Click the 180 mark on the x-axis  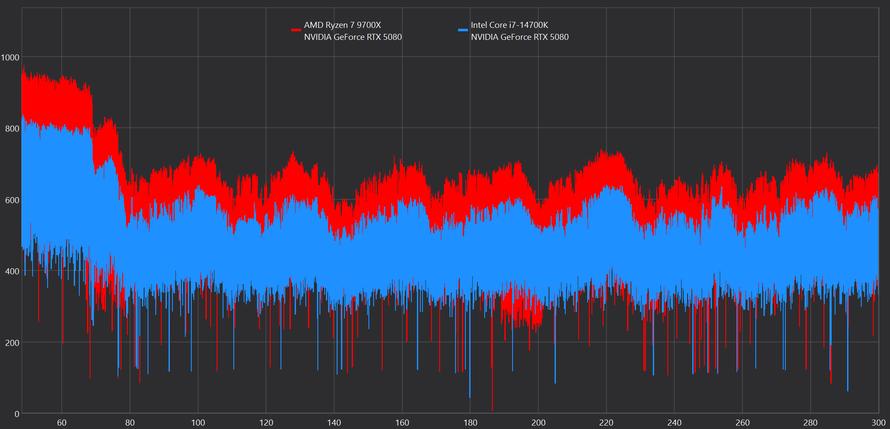(470, 422)
